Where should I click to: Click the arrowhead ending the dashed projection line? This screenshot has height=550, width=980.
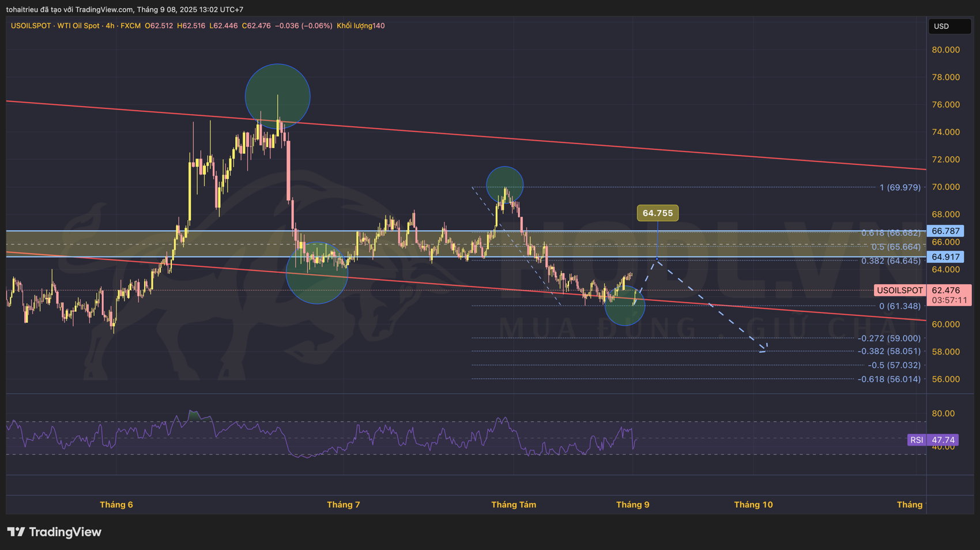[764, 349]
